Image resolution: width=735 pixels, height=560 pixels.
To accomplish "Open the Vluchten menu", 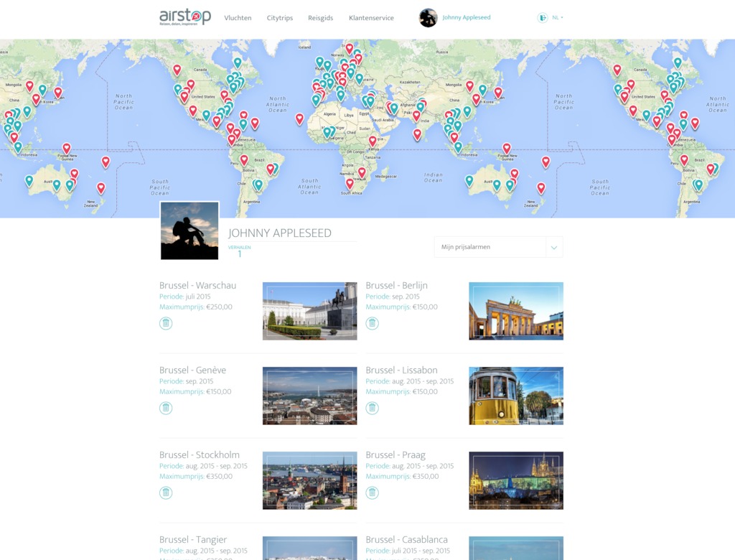I will click(238, 18).
